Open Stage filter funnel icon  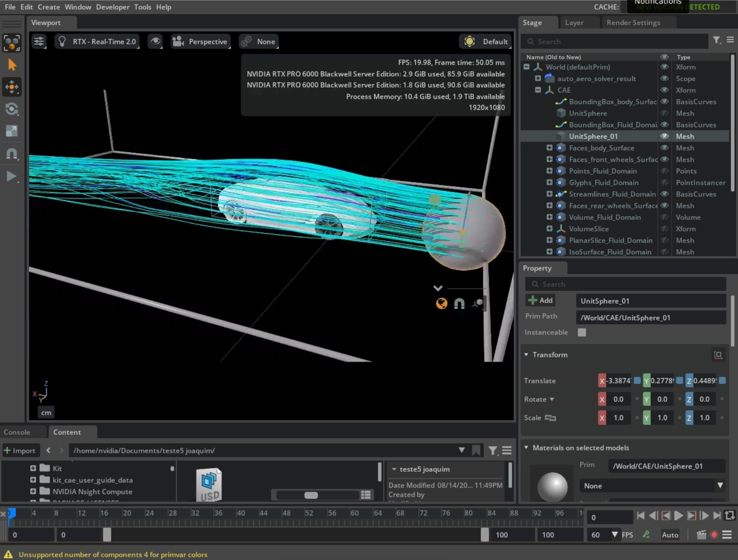(717, 41)
